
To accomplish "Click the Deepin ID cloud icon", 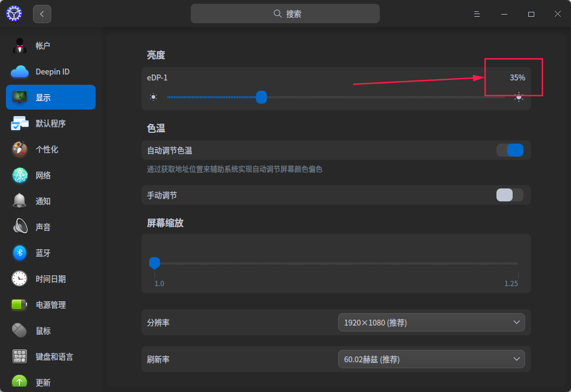I will coord(20,71).
